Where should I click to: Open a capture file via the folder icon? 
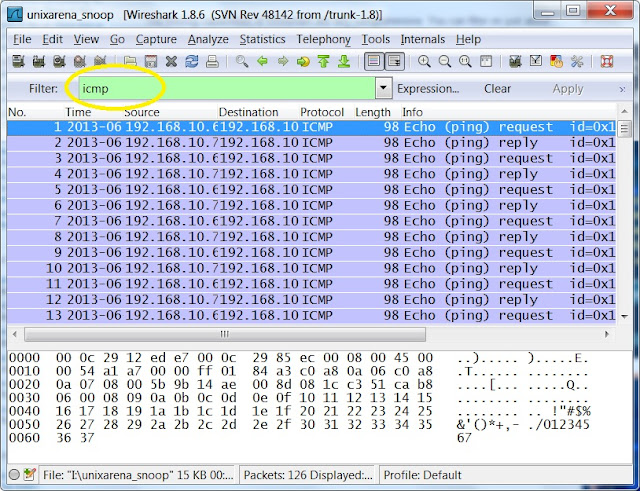coord(131,62)
